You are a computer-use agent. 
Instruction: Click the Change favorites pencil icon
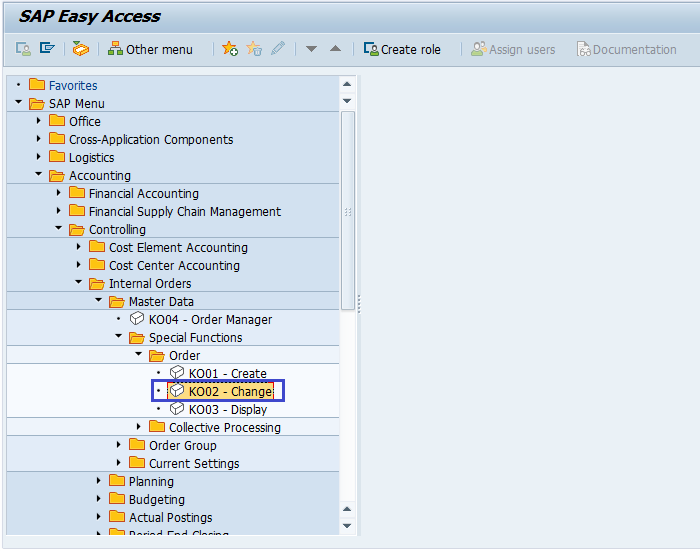pos(278,48)
